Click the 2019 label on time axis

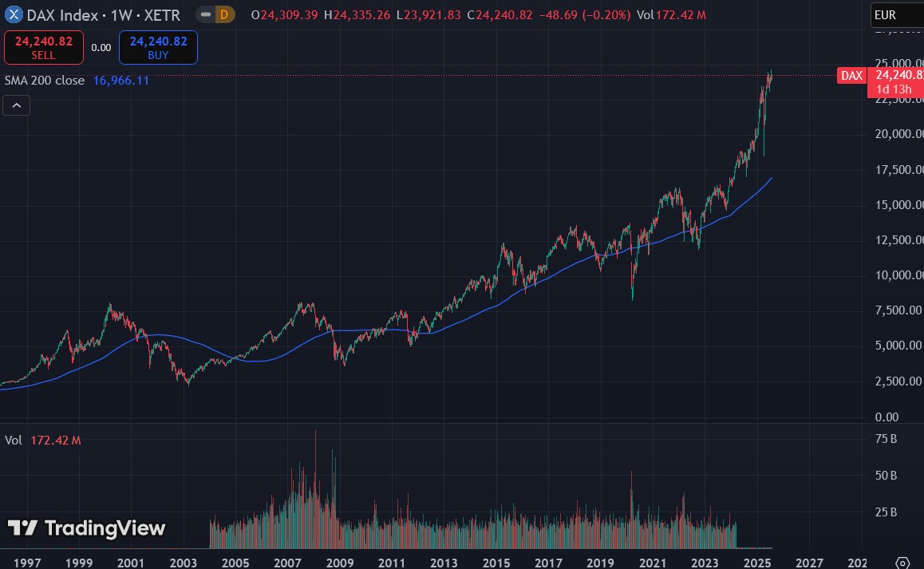601,563
